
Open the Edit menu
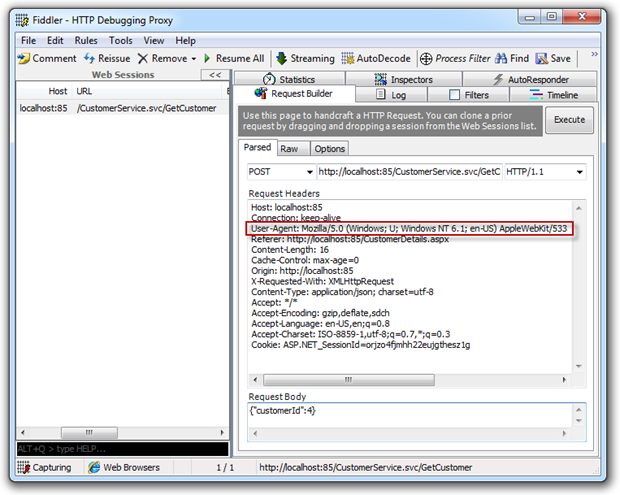pos(55,40)
